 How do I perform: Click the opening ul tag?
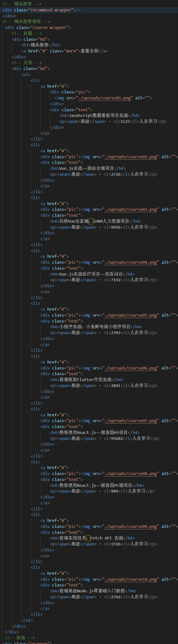[x=26, y=74]
